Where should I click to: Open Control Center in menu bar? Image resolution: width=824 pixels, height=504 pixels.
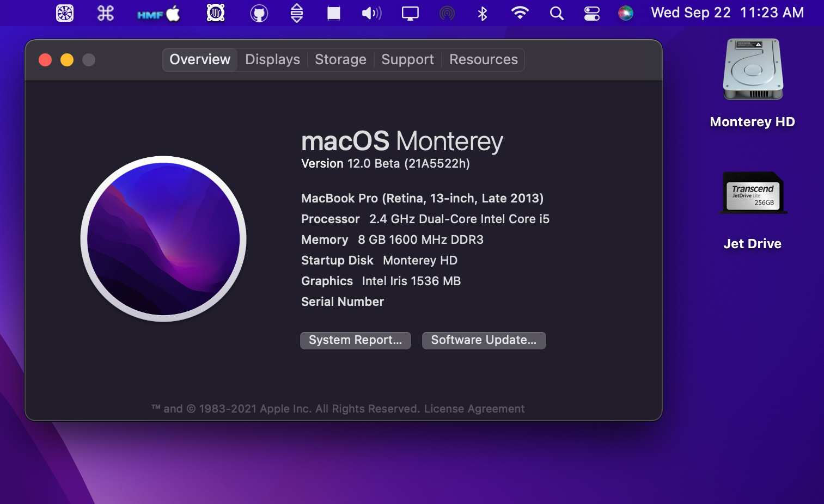(x=592, y=13)
